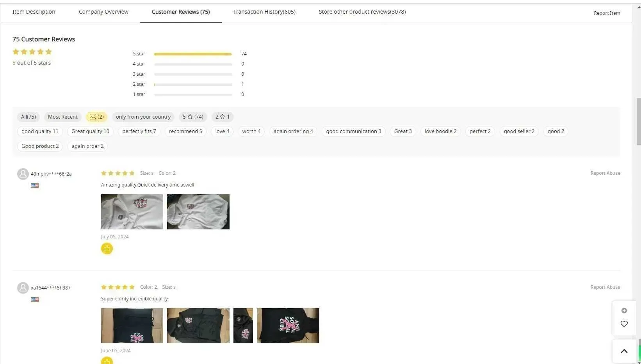Click the plus icon above the heart

pos(624,311)
